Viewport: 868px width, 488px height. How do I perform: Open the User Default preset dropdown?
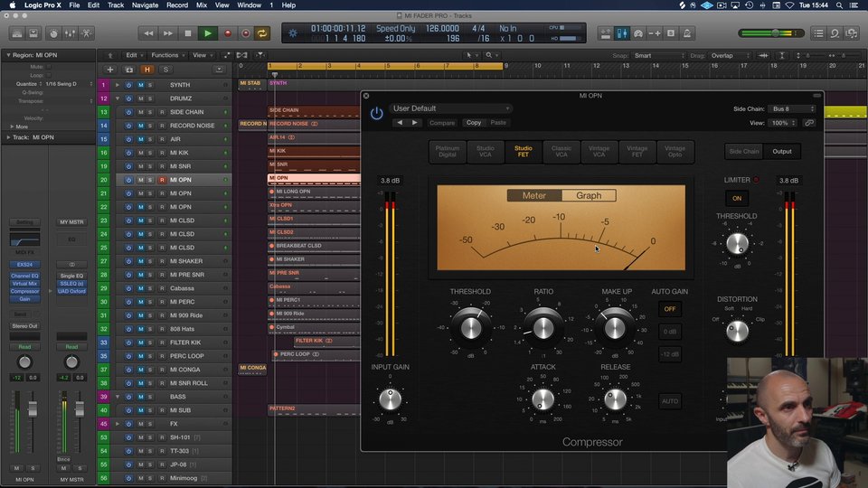pos(450,108)
